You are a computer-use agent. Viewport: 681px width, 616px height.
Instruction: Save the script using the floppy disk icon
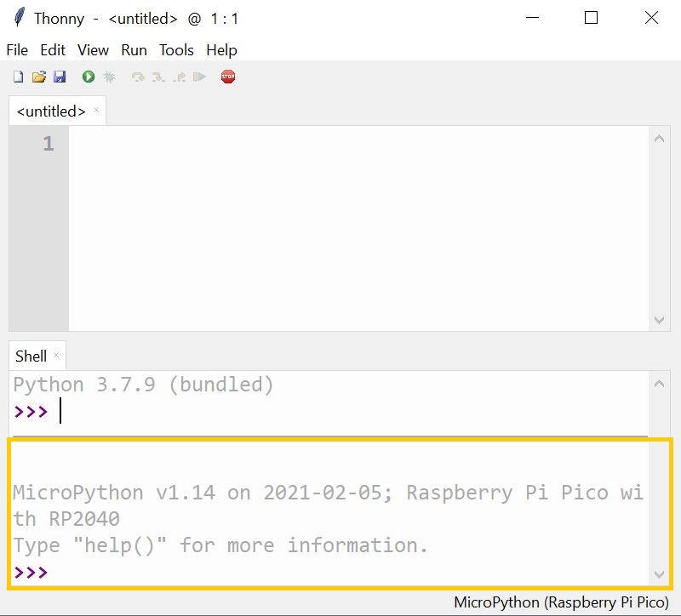(x=60, y=77)
